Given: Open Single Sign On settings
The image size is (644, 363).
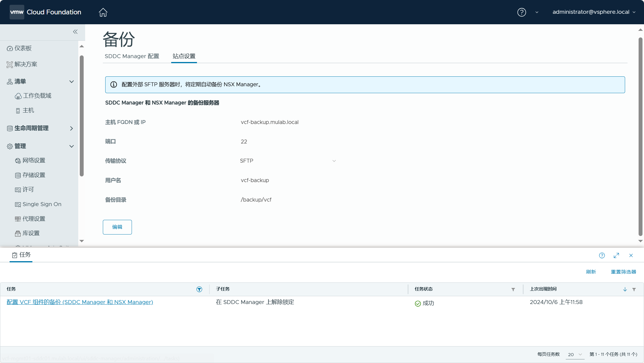Looking at the screenshot, I should click(42, 204).
